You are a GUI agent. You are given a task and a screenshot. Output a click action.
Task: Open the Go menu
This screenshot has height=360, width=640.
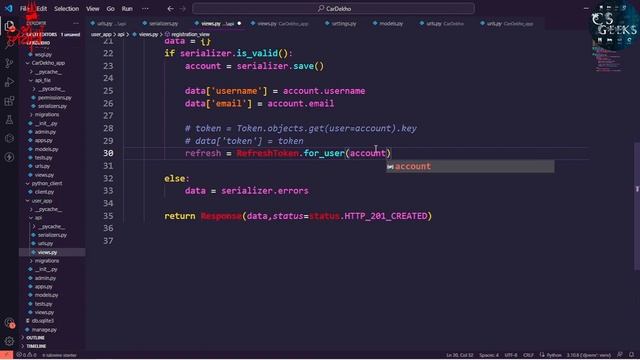click(111, 8)
